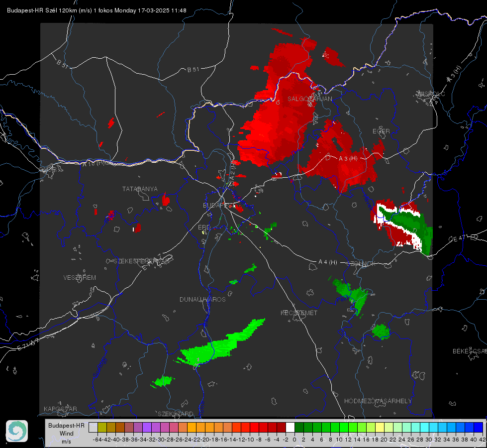The height and width of the screenshot is (448, 487).
Task: Click the SZEKSZÁRD city label
Action: click(176, 414)
